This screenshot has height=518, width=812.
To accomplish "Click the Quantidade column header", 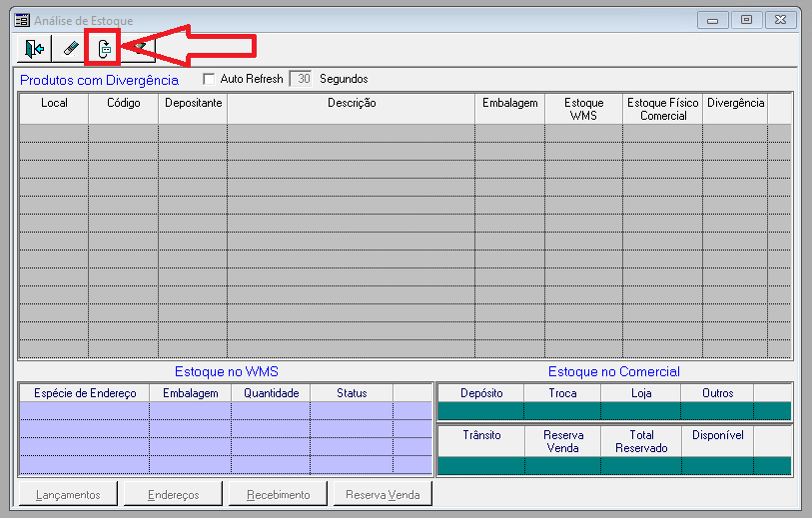I will tap(271, 393).
